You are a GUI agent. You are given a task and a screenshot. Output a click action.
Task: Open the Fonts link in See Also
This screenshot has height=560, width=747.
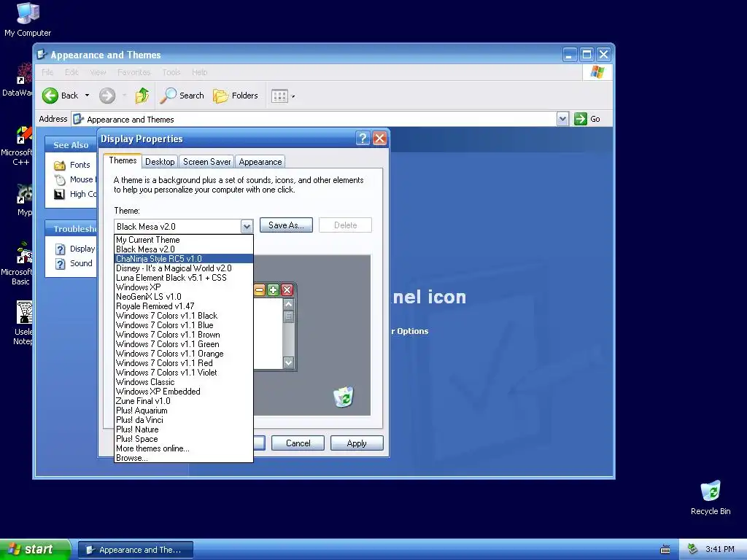click(80, 165)
